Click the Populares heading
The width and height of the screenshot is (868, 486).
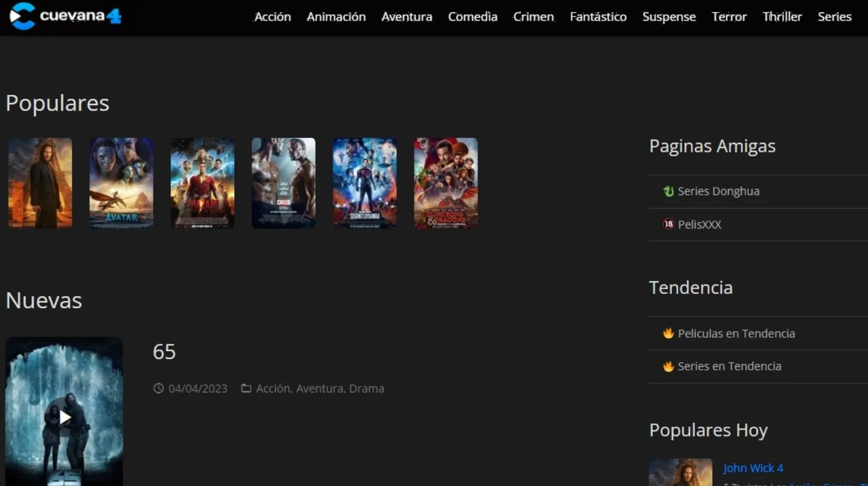58,103
